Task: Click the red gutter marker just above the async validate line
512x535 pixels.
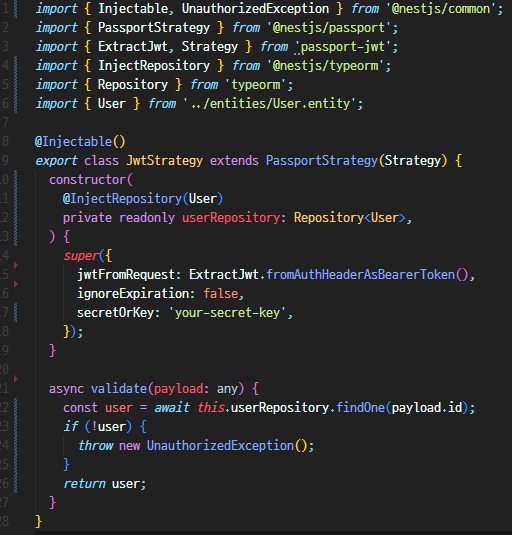Action: point(16,379)
